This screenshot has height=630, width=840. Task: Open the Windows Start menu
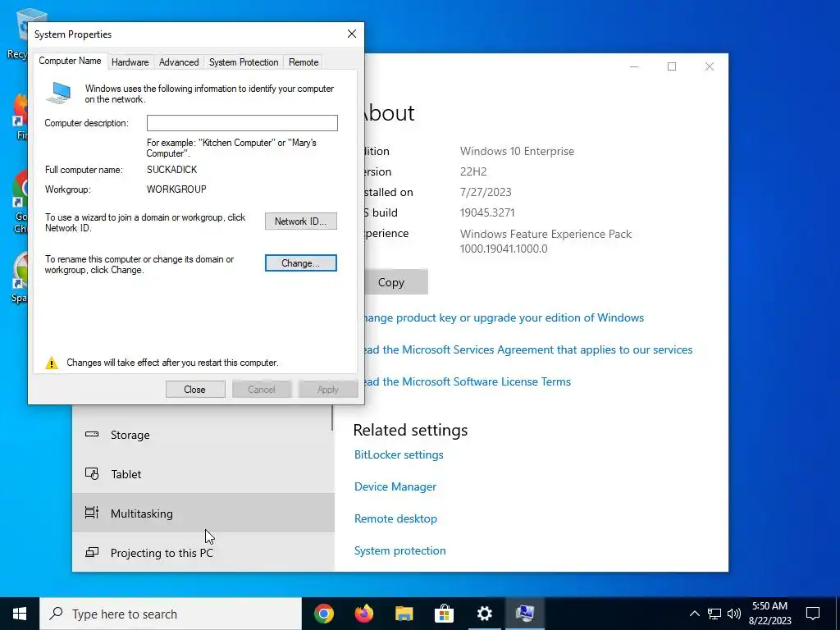tap(20, 614)
